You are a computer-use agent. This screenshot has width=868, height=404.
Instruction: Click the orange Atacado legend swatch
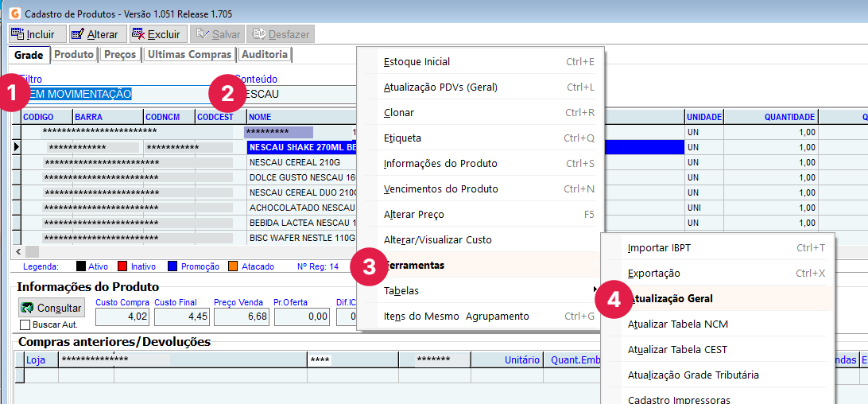[233, 266]
